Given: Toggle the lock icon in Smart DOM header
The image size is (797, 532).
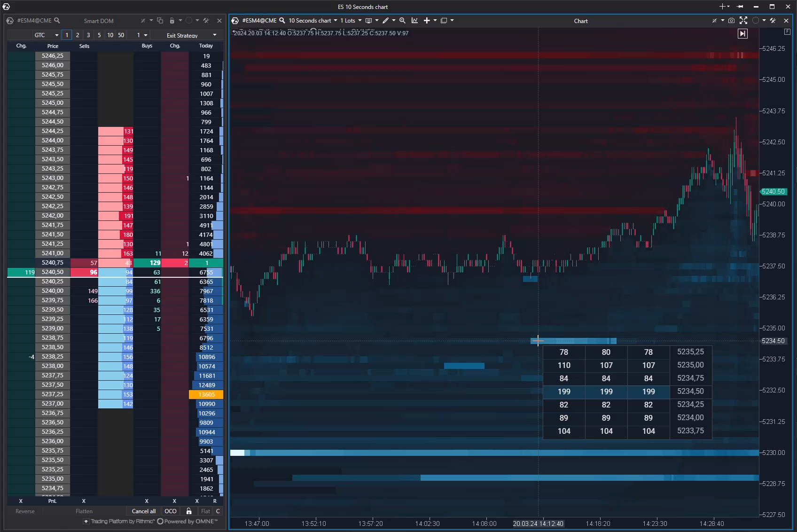Looking at the screenshot, I should [x=172, y=21].
